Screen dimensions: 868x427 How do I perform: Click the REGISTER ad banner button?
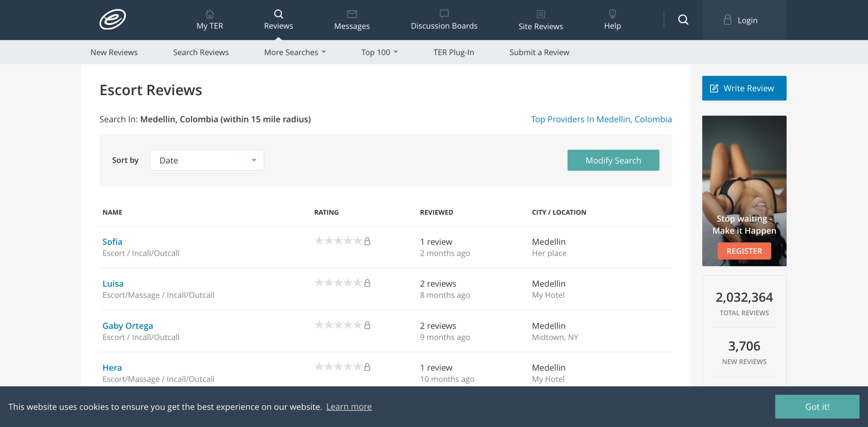(x=744, y=251)
